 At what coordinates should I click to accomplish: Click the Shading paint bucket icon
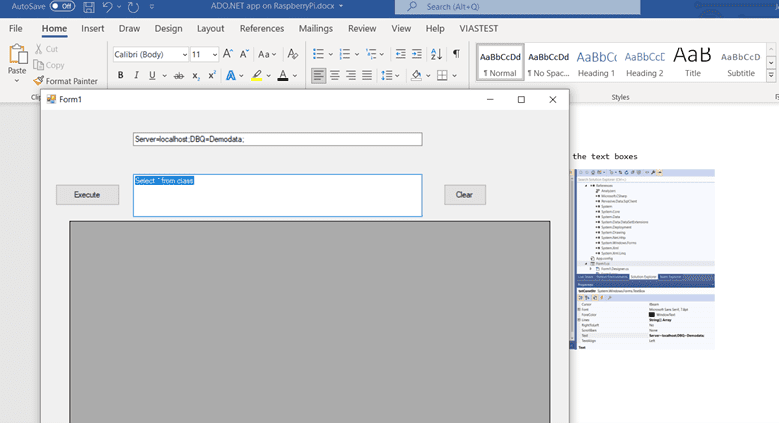416,76
